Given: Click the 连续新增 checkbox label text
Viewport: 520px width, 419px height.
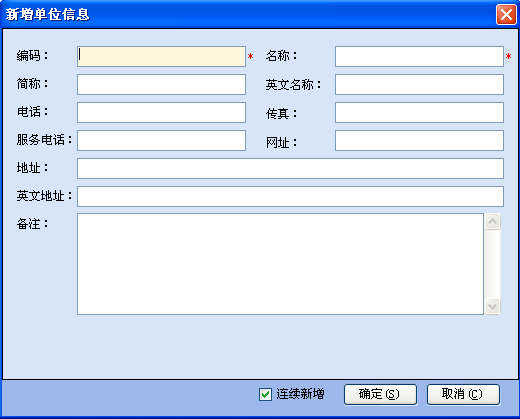Looking at the screenshot, I should click(x=300, y=394).
